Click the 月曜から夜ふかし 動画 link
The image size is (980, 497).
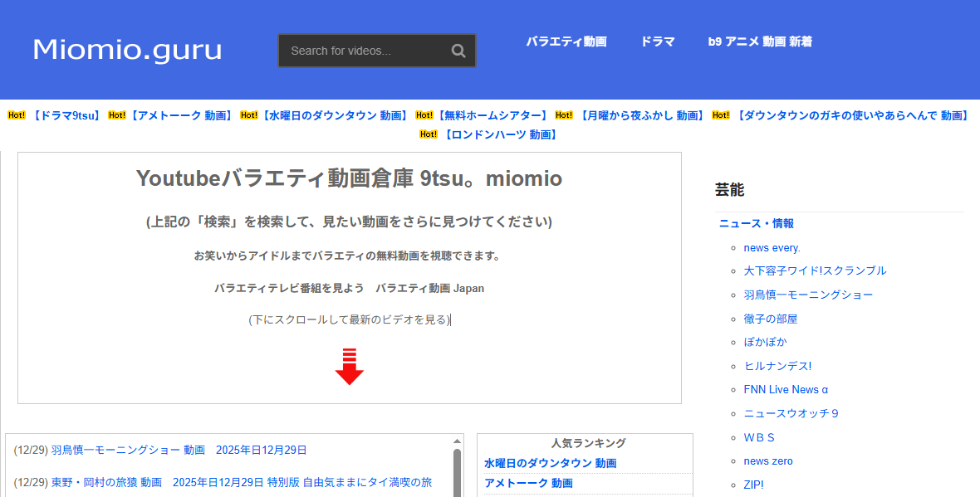[x=641, y=115]
